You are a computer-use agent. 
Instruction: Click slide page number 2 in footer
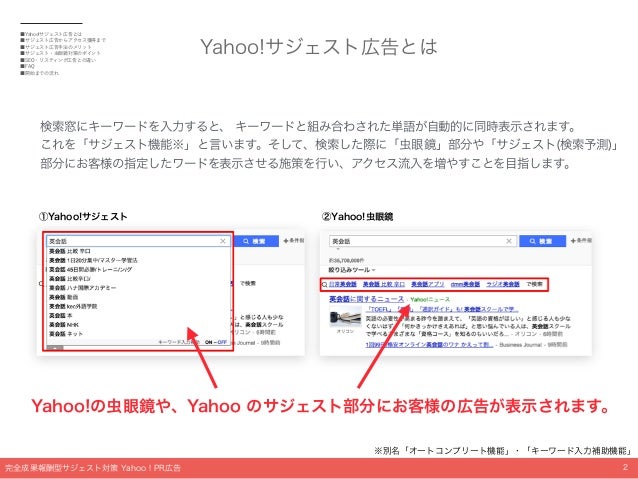click(625, 467)
